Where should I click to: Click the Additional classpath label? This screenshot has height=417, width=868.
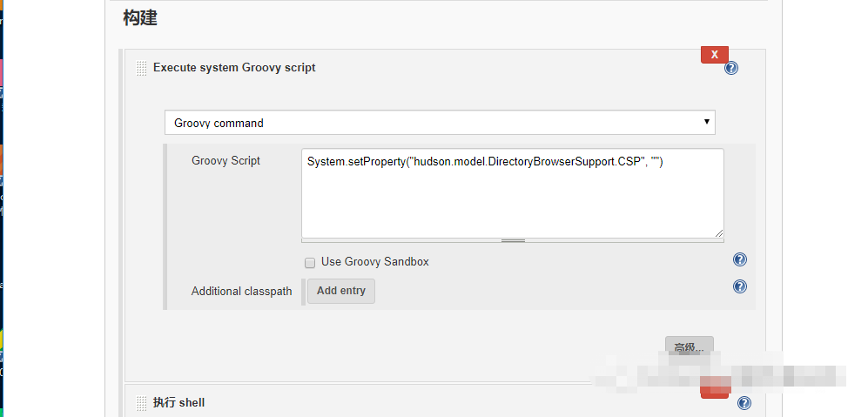tap(241, 292)
